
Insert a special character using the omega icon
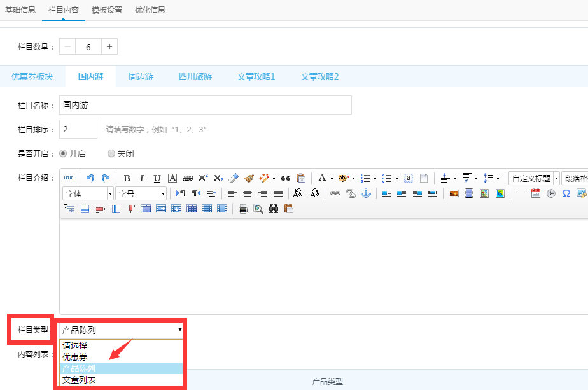click(x=566, y=193)
